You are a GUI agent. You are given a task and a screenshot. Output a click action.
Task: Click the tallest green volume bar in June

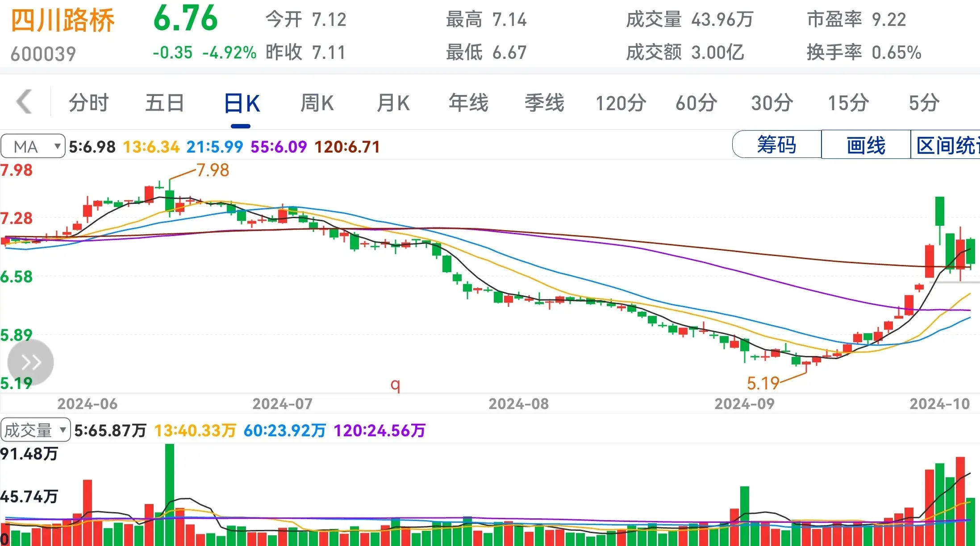click(x=170, y=494)
